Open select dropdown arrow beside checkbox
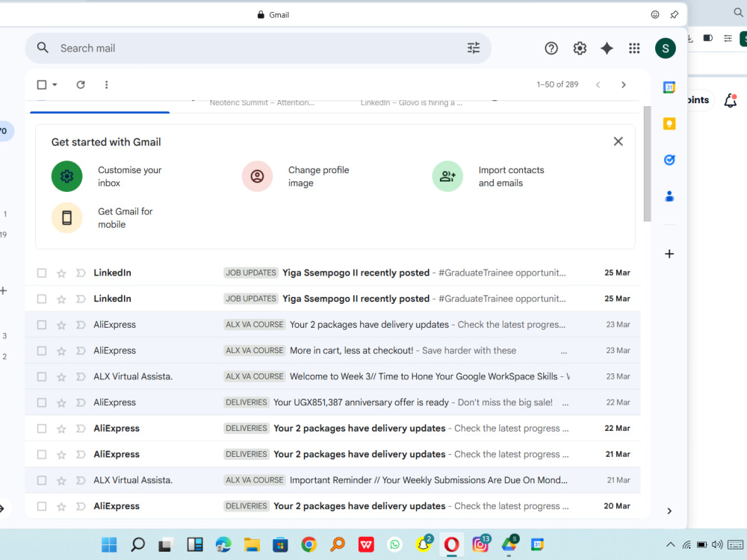747x560 pixels. 55,85
